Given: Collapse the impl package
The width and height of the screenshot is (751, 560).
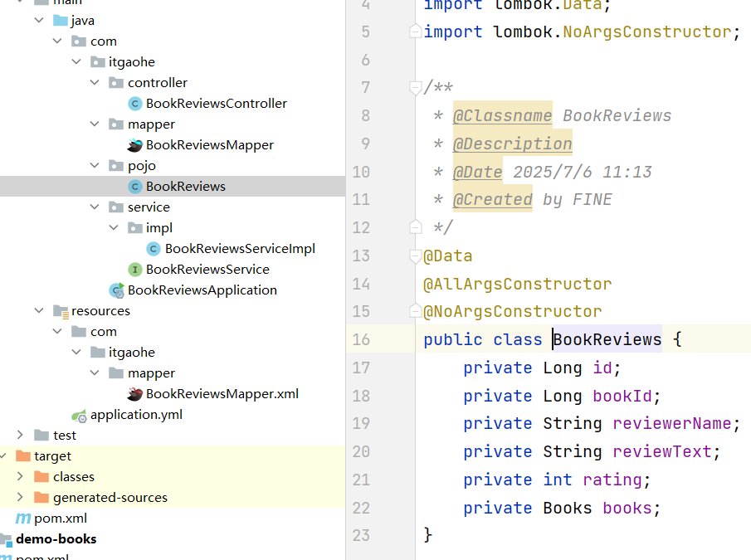Looking at the screenshot, I should (x=114, y=227).
